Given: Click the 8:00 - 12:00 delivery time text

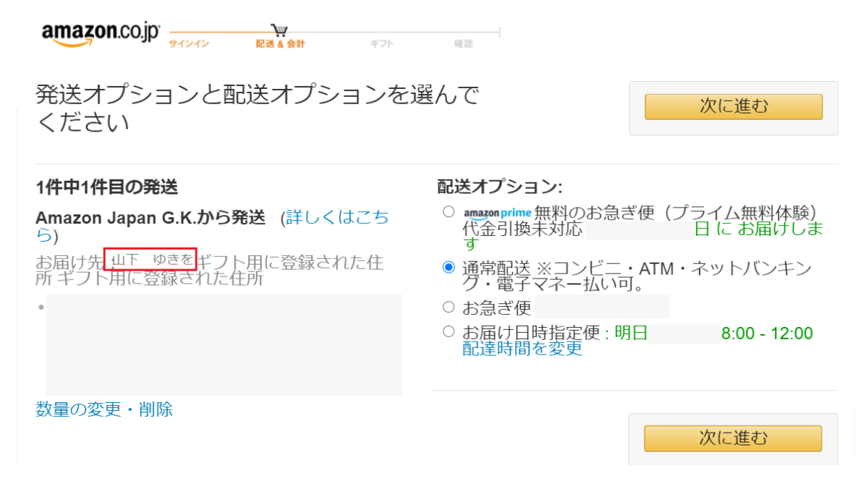Looking at the screenshot, I should 767,334.
